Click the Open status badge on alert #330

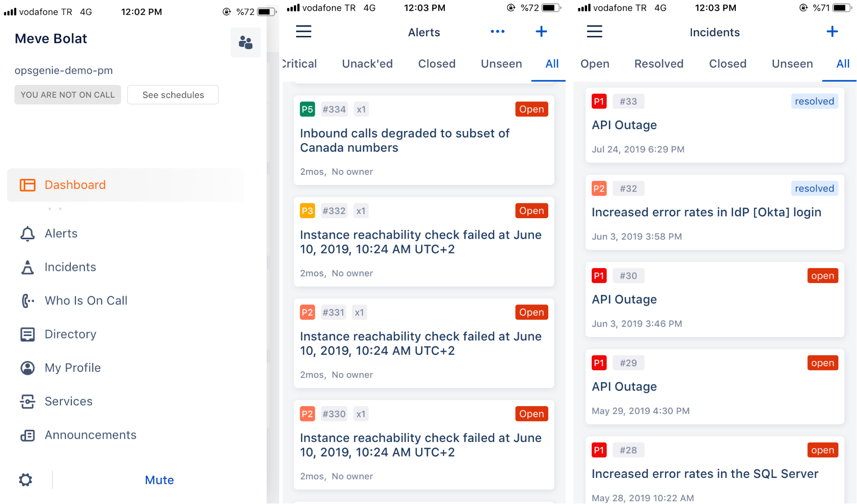(532, 414)
